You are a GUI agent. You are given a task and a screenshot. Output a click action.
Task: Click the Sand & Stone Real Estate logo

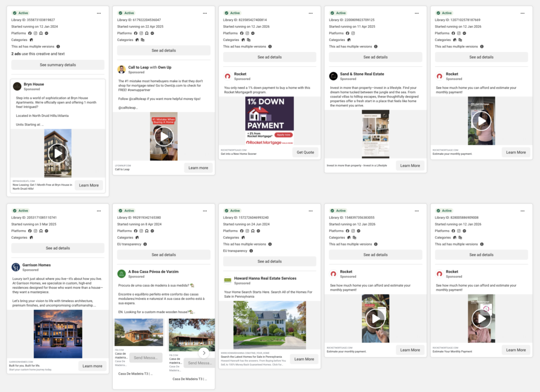tap(333, 76)
